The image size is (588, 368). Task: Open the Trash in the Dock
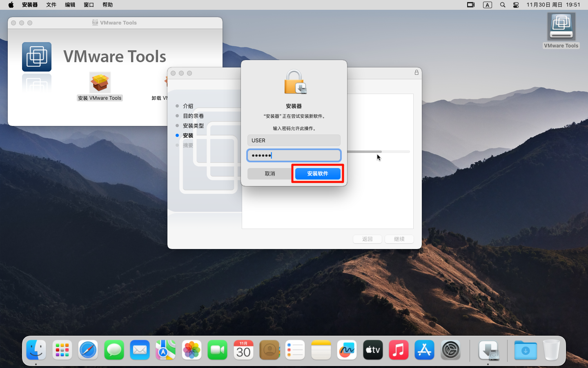[x=552, y=350]
